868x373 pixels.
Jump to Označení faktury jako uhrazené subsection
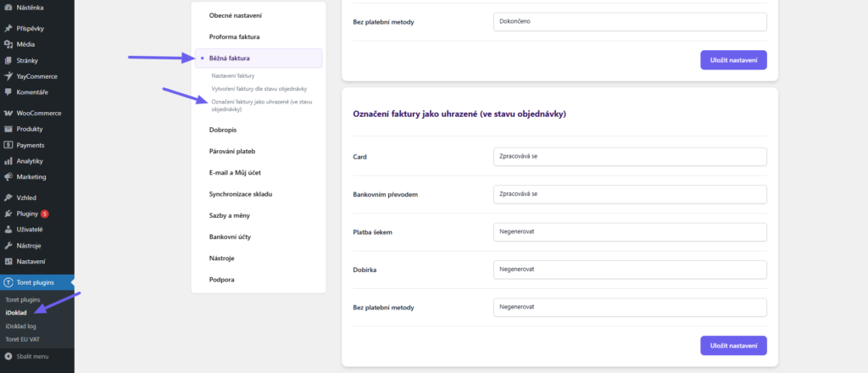(x=261, y=106)
